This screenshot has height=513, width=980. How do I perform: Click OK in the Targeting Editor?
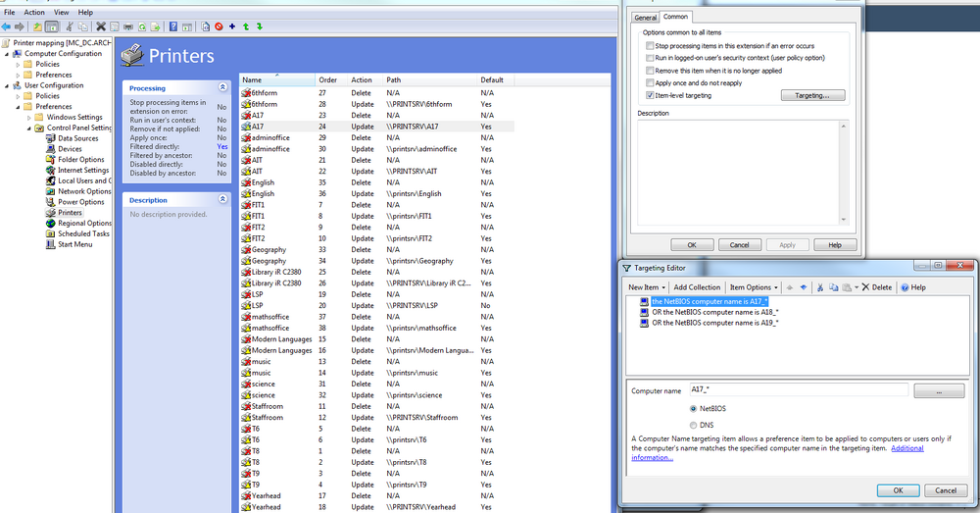click(898, 490)
